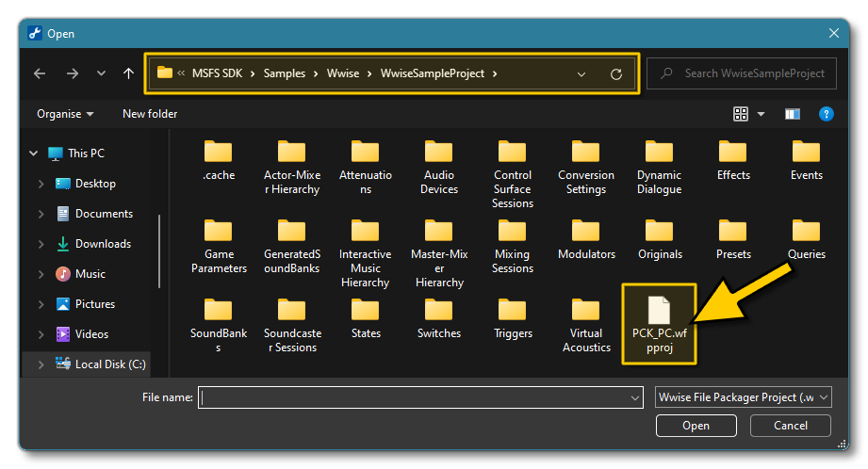The height and width of the screenshot is (469, 868).
Task: Go up one folder level
Action: coord(128,73)
